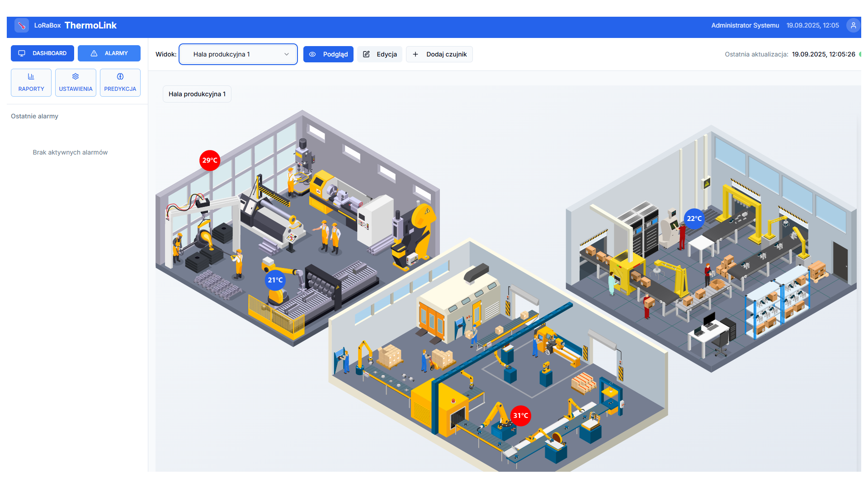Go to the Dashboard tab
Screen dimensions: 868x488
tap(42, 53)
